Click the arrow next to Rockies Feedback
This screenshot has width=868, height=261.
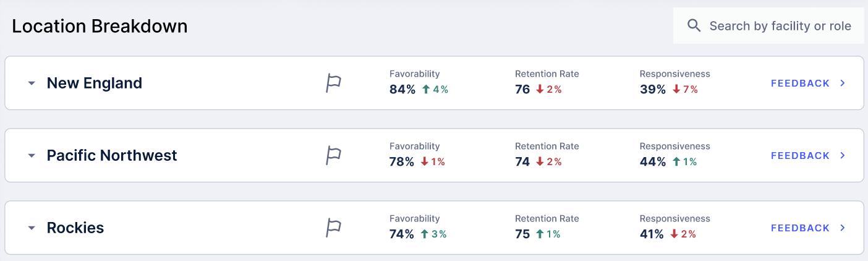843,228
